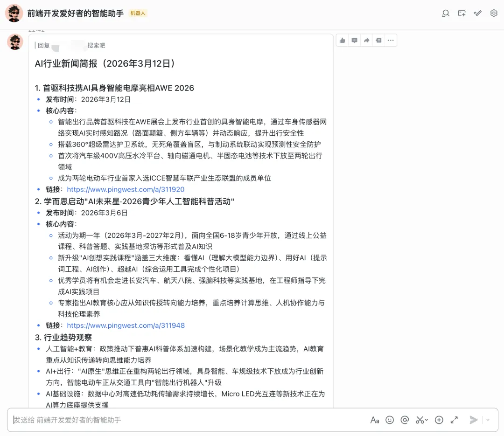Viewport: 504px width, 436px height.
Task: Give the message a thumbs up
Action: (x=343, y=41)
